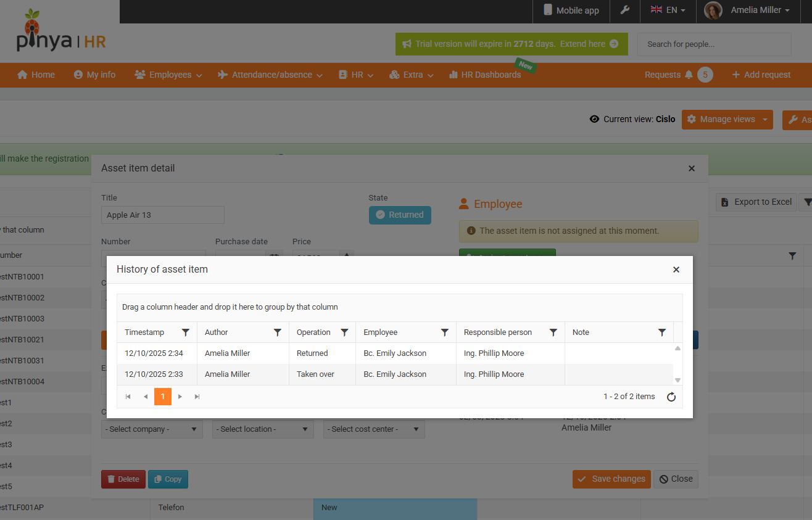Select page 1 in history pager
Screen dimensions: 812x520
click(x=163, y=397)
